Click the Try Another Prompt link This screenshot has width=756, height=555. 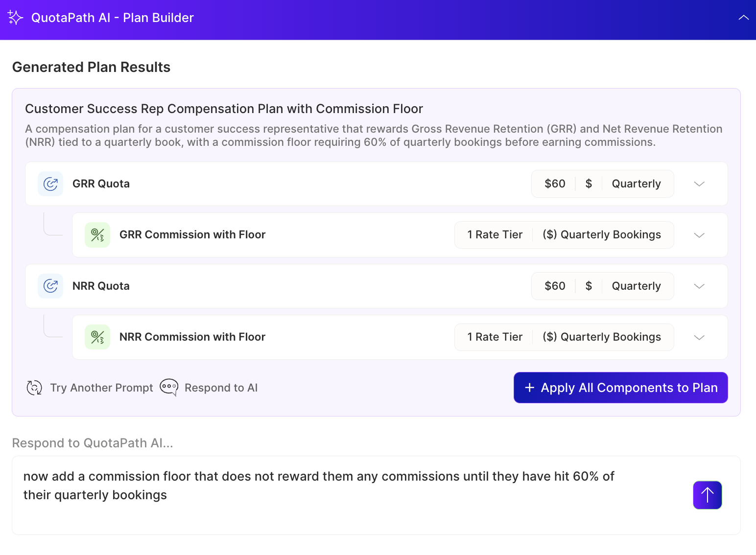click(x=101, y=388)
